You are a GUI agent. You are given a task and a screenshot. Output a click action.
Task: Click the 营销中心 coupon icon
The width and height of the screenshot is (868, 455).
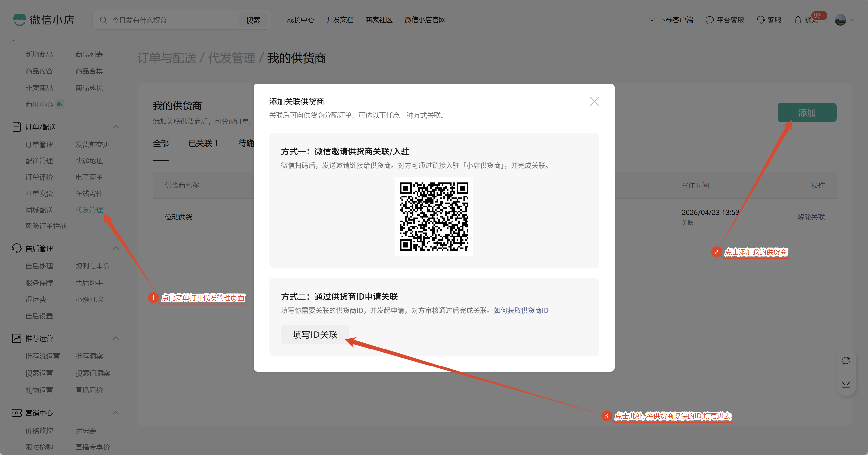(17, 413)
